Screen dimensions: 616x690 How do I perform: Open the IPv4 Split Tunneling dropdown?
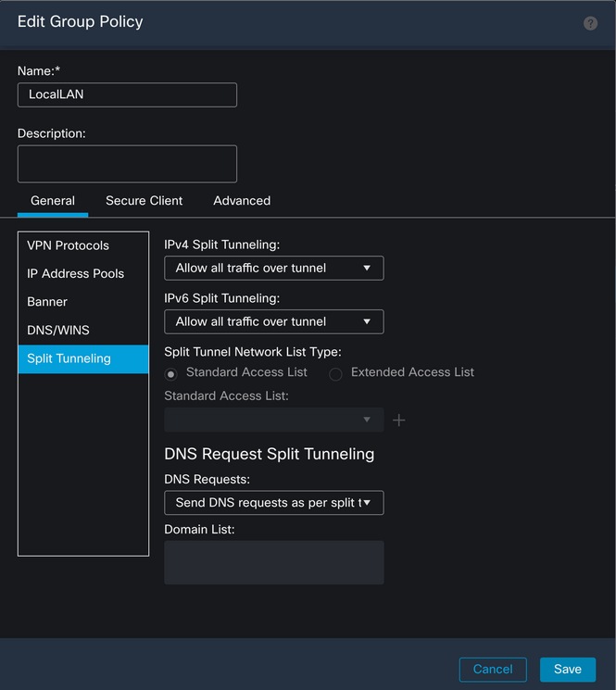click(x=273, y=269)
